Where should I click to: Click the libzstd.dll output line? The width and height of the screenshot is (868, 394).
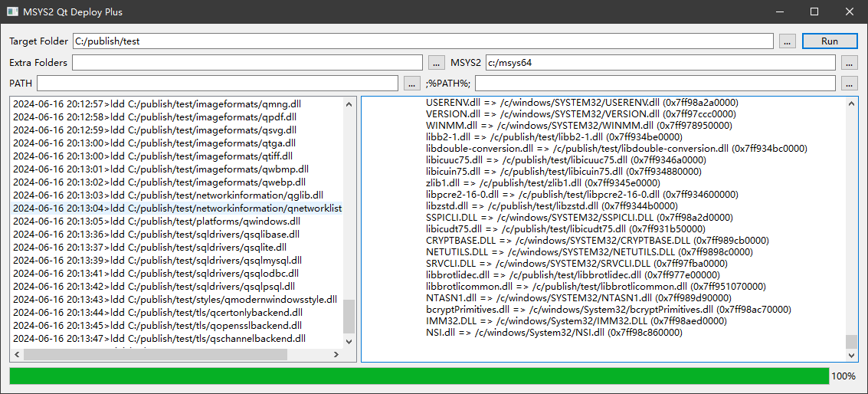[x=552, y=205]
